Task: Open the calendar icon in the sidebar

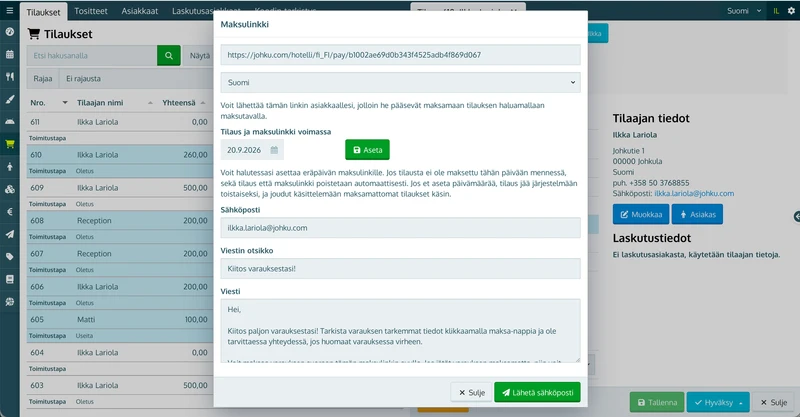Action: tap(10, 54)
